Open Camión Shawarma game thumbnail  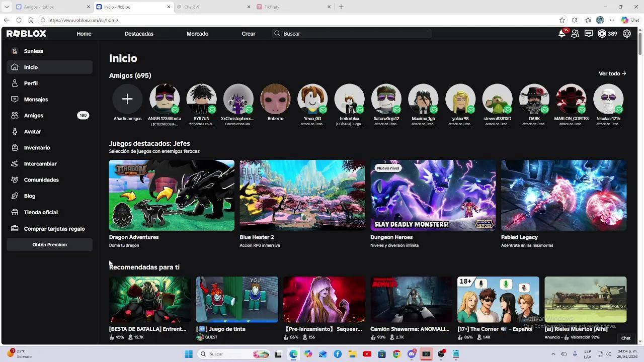[411, 299]
